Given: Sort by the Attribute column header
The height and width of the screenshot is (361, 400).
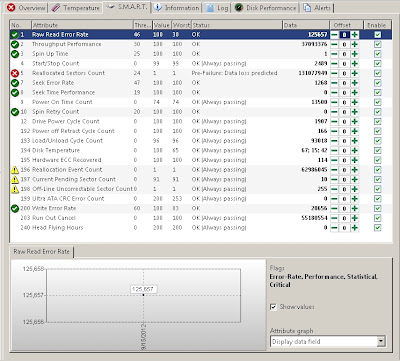Looking at the screenshot, I should click(x=82, y=25).
